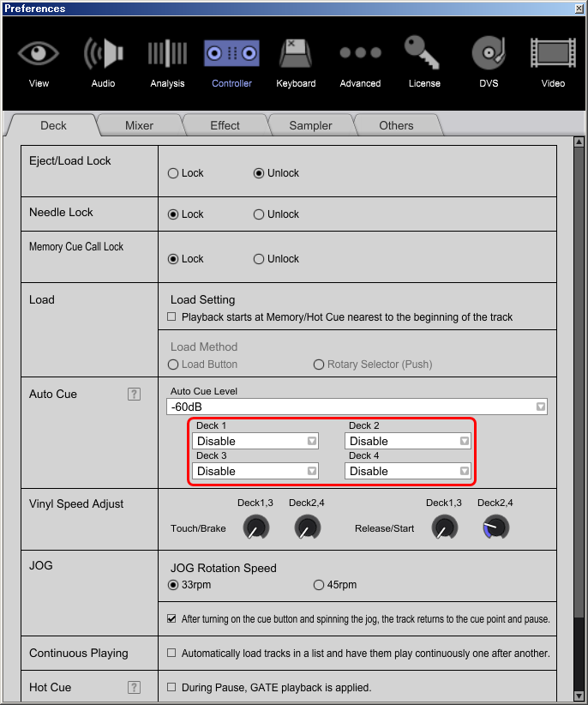This screenshot has width=588, height=705.
Task: Uncheck jog cue return-and-pause option
Action: [x=171, y=618]
